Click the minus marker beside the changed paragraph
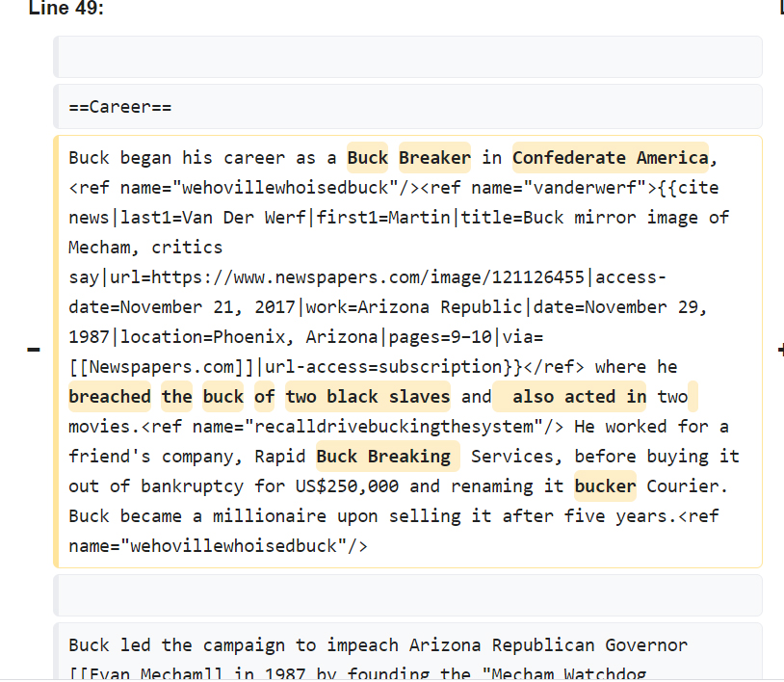Screen dimensions: 784x682 tap(34, 350)
